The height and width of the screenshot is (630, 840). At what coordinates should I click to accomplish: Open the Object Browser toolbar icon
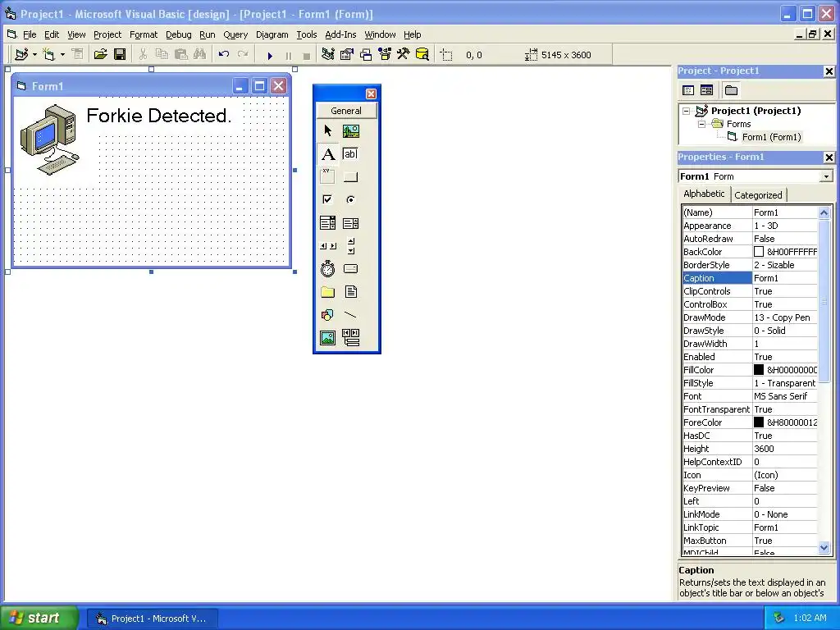click(385, 54)
